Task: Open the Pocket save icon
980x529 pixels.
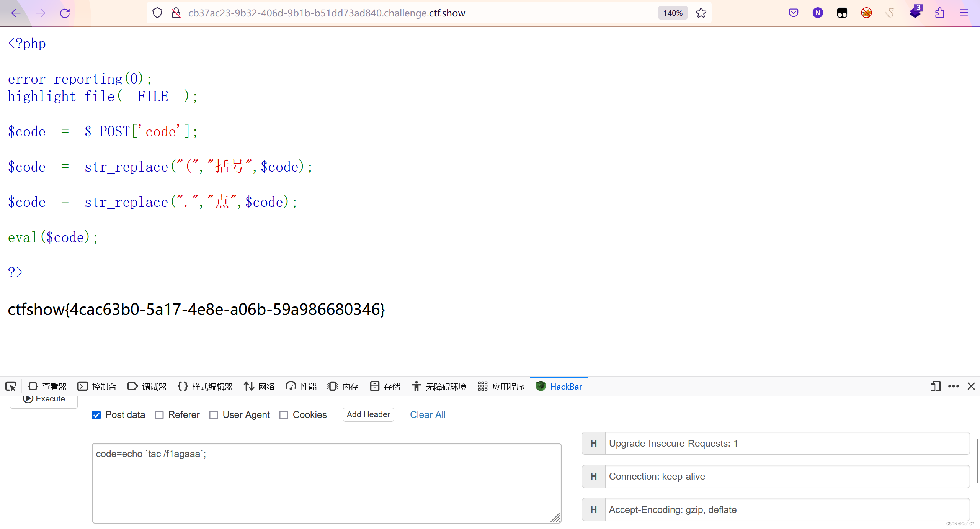Action: coord(794,13)
